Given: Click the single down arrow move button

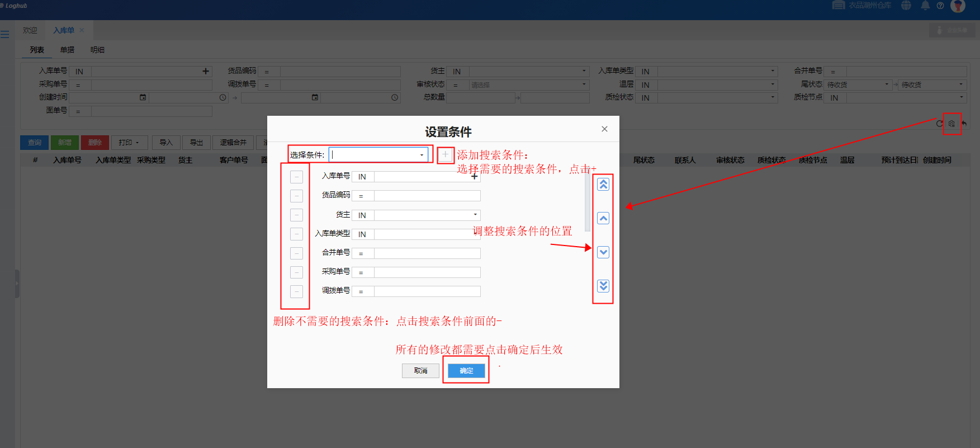Looking at the screenshot, I should point(603,252).
